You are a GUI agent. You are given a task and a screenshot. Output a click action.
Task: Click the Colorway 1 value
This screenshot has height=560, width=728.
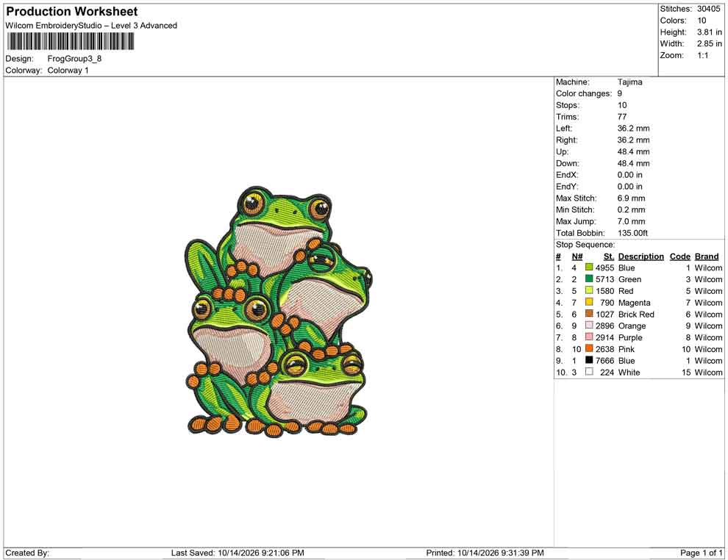(x=68, y=71)
